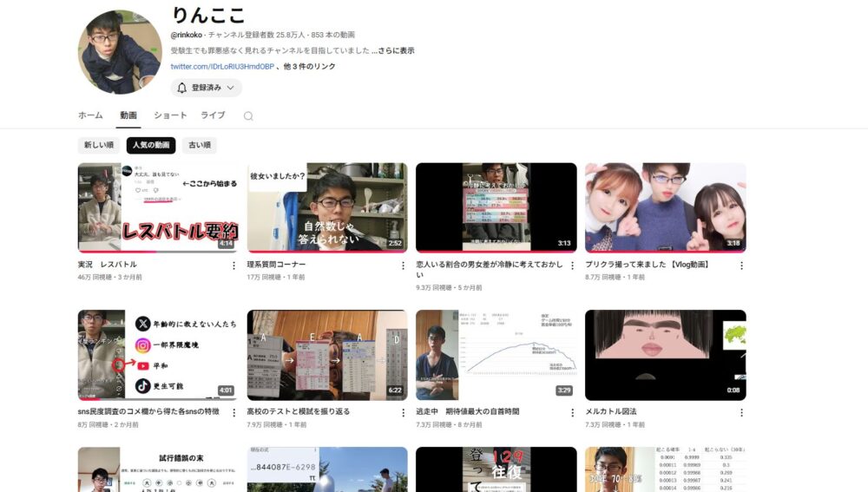Click the probability table video thumbnail in bottom row
The height and width of the screenshot is (492, 868).
(666, 469)
